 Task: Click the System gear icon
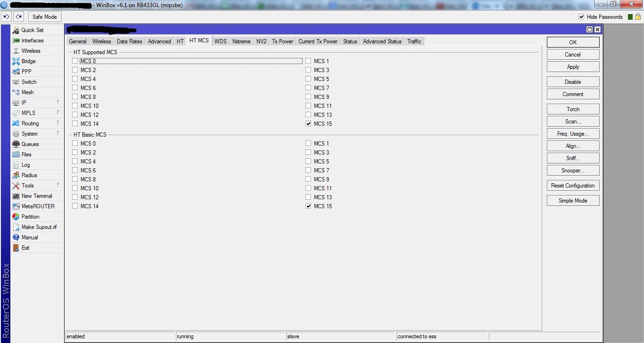pos(16,134)
